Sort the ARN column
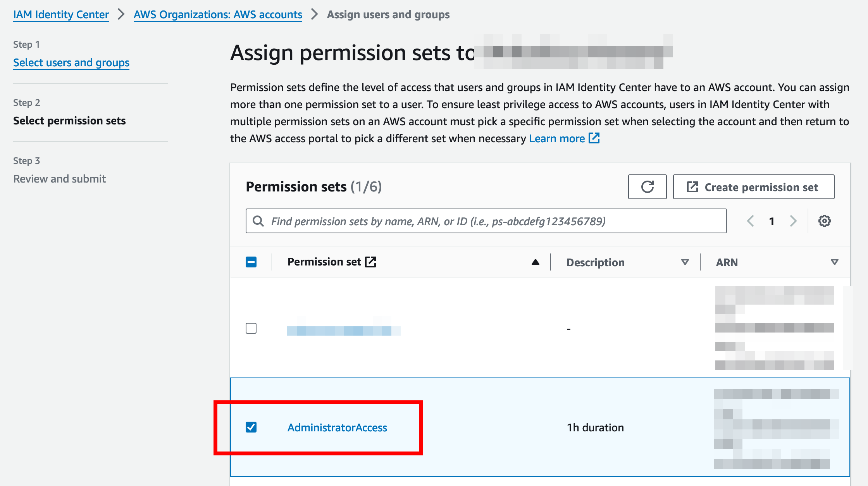The height and width of the screenshot is (486, 868). 834,262
